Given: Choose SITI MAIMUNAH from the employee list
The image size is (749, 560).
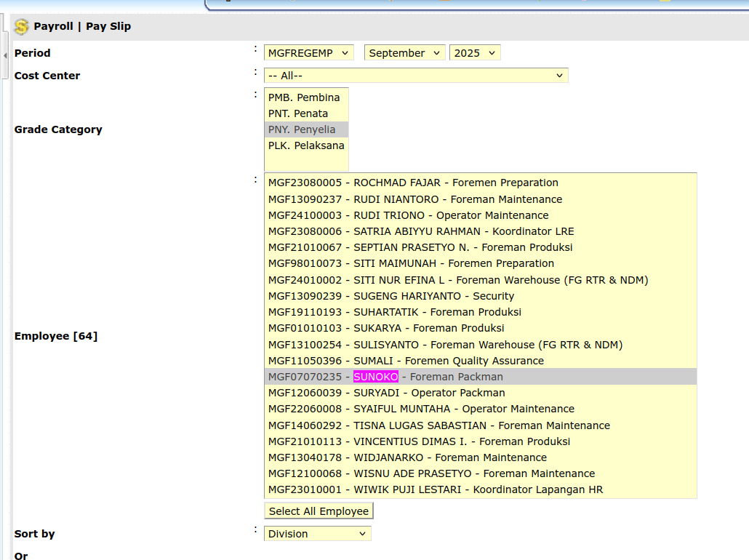Looking at the screenshot, I should pos(411,263).
